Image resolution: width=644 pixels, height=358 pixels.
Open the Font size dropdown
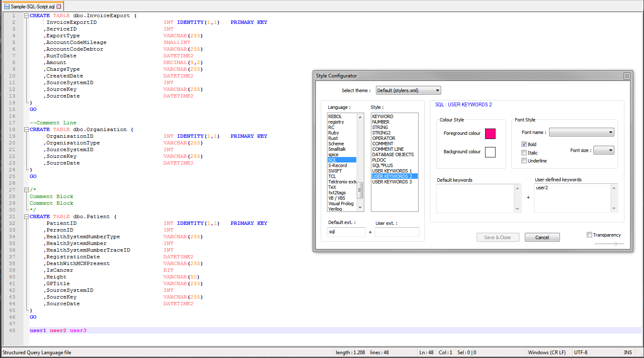[x=603, y=150]
